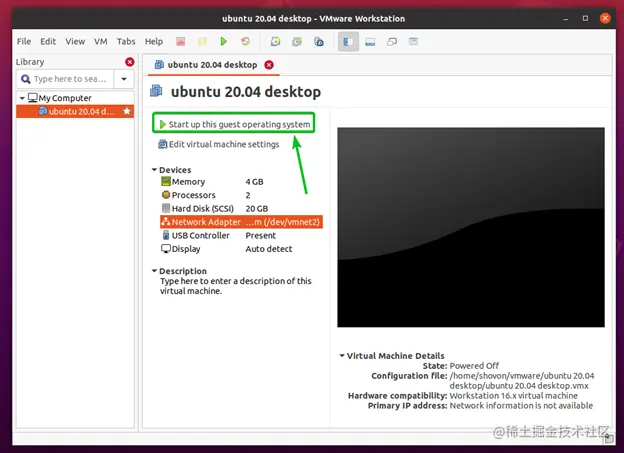The image size is (624, 453).
Task: Collapse the My Computer tree node
Action: (x=22, y=98)
